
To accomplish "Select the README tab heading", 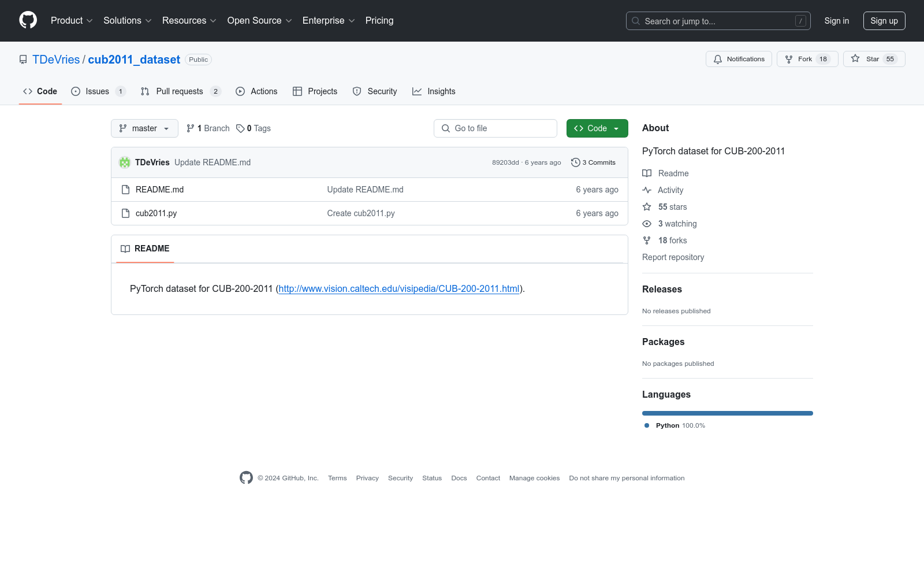I will (x=145, y=249).
